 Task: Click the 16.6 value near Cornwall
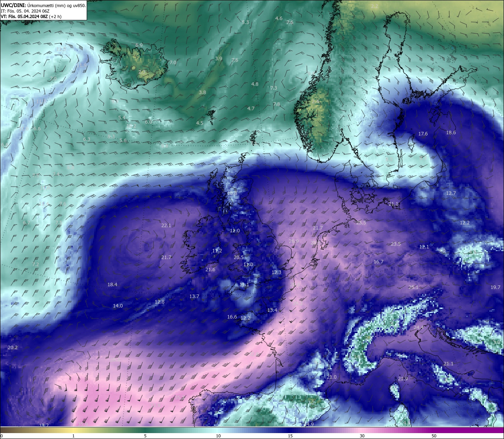point(232,317)
